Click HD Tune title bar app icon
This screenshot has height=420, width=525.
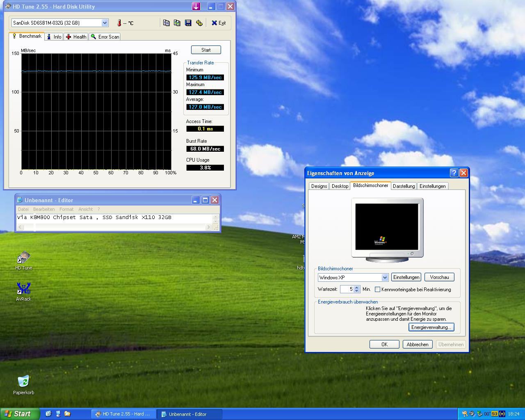point(8,7)
